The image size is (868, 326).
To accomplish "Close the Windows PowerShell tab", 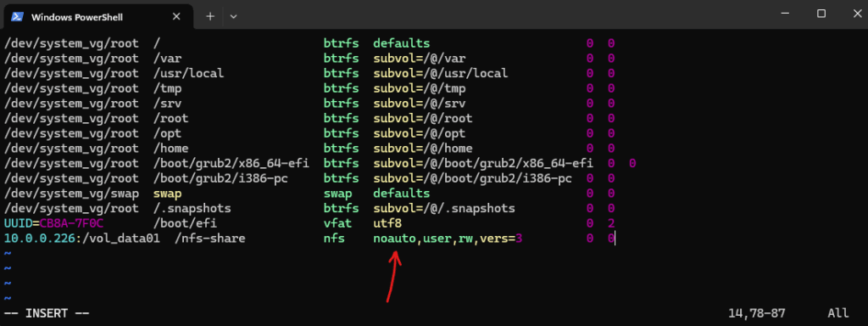I will [x=176, y=17].
